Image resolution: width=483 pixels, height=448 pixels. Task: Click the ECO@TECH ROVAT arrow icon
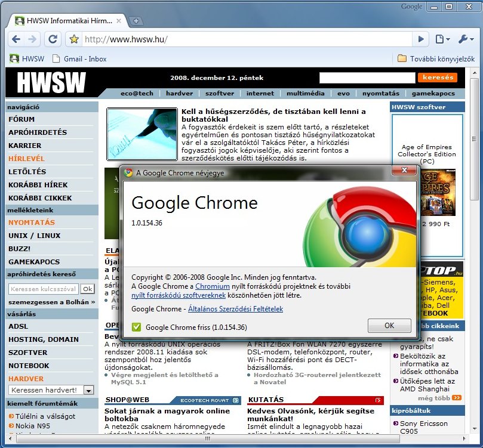point(236,400)
